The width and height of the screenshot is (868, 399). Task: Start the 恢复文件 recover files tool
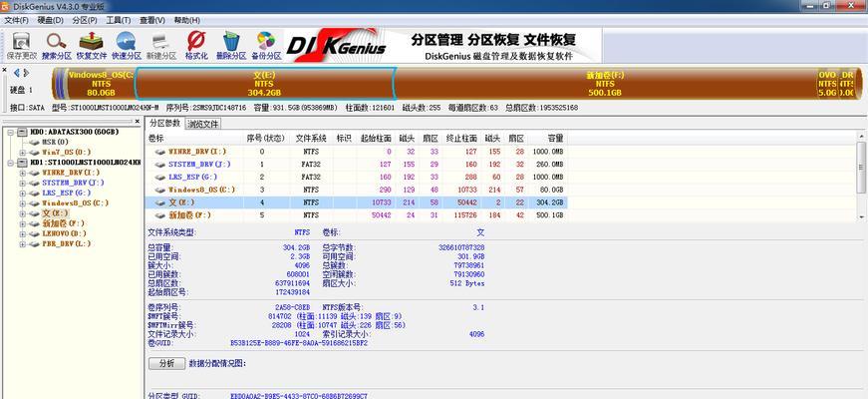point(92,46)
